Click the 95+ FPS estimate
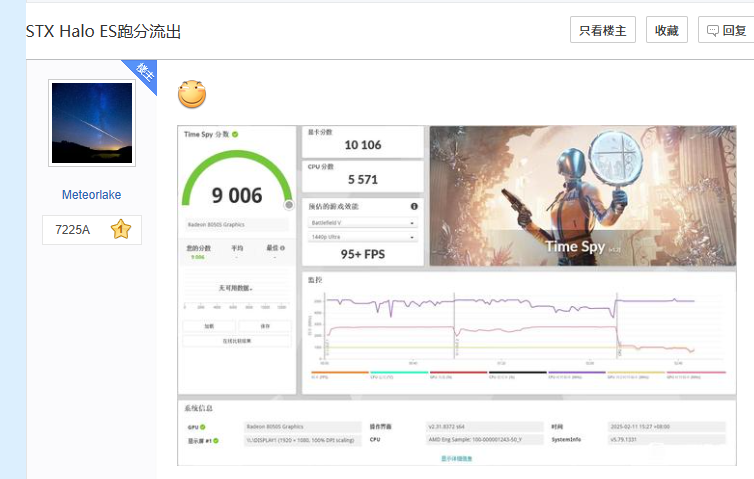 (363, 254)
